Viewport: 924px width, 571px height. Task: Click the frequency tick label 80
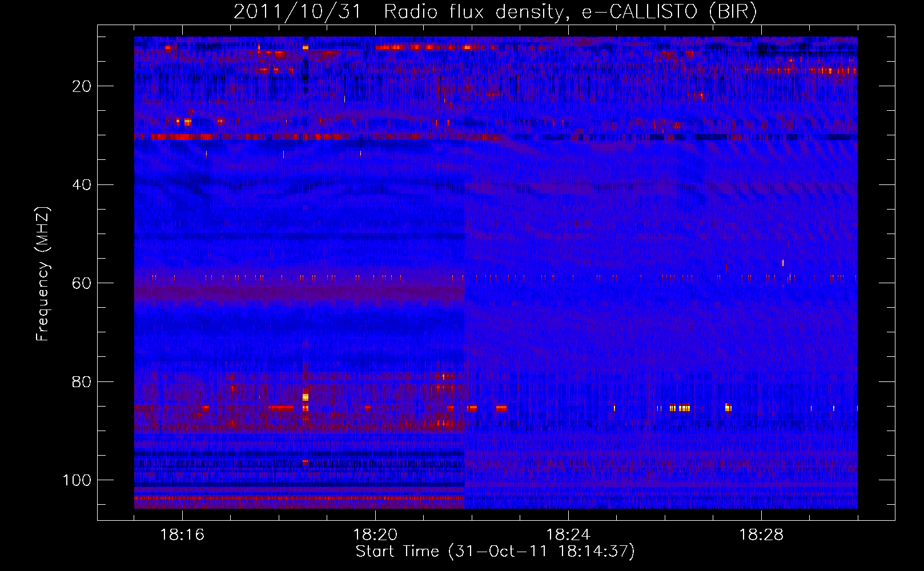point(81,382)
